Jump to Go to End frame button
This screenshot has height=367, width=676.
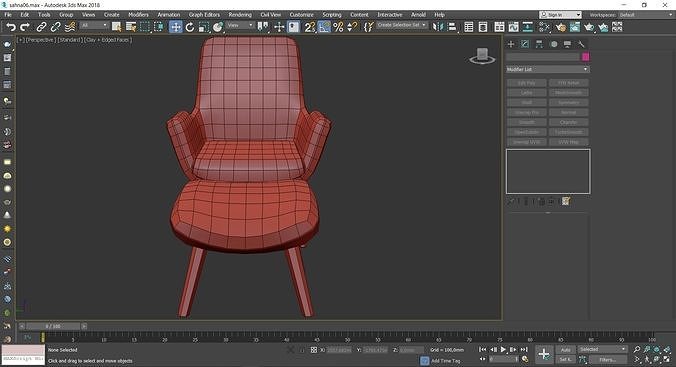tap(523, 350)
